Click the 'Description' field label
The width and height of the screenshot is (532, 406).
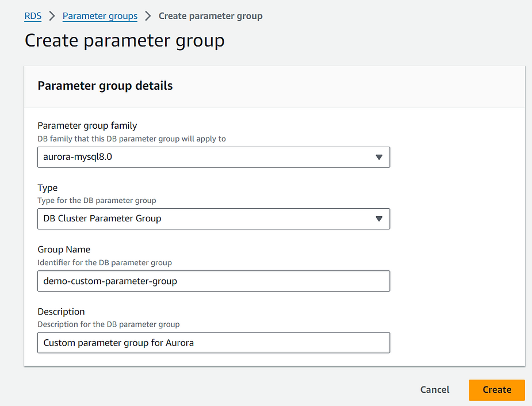(61, 311)
